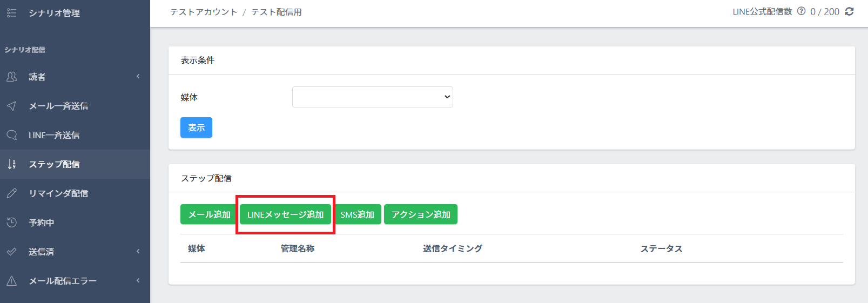Click the LINEメッセージ追加 button
868x303 pixels.
(x=285, y=214)
